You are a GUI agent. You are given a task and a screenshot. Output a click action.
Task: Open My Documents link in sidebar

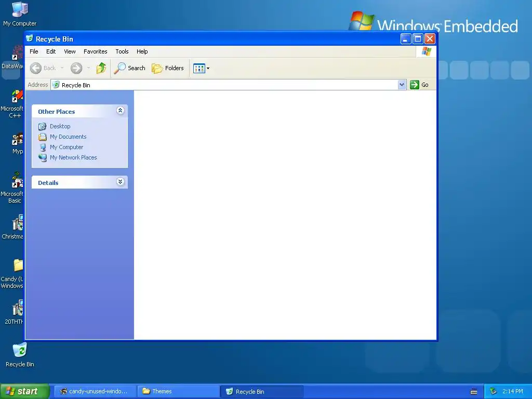[x=68, y=137]
